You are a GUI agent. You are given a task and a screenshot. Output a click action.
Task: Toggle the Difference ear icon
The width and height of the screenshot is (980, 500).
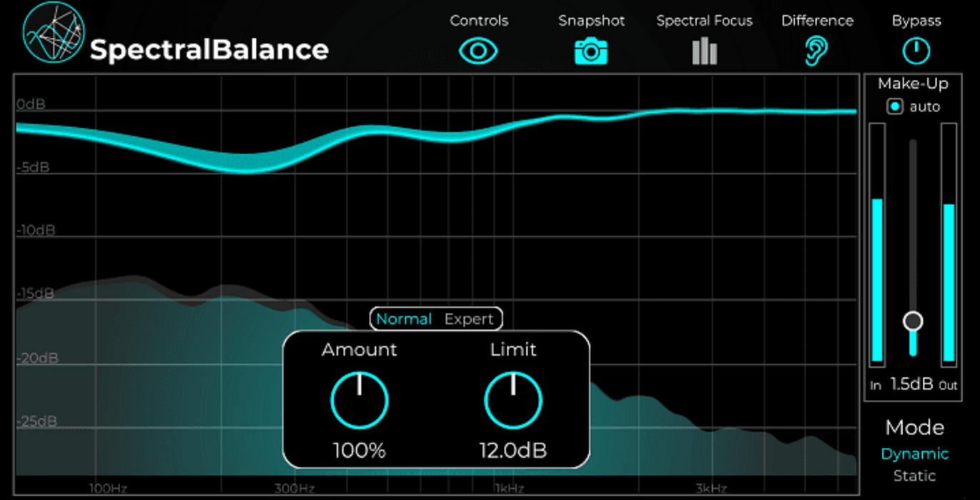click(x=816, y=51)
